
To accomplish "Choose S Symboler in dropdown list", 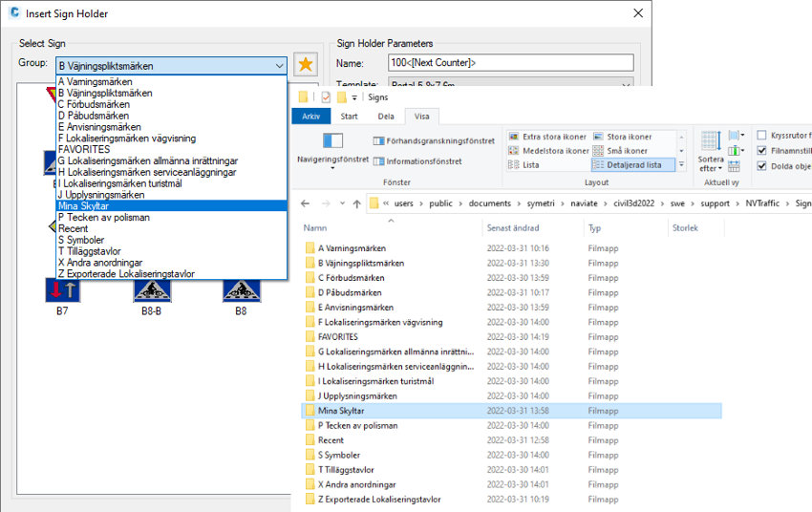I will [171, 240].
